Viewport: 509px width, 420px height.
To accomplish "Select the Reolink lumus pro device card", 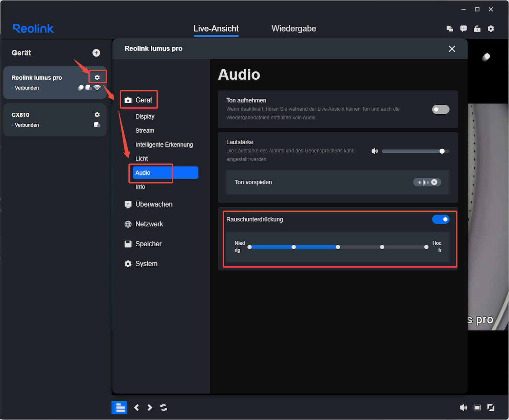I will pyautogui.click(x=55, y=82).
